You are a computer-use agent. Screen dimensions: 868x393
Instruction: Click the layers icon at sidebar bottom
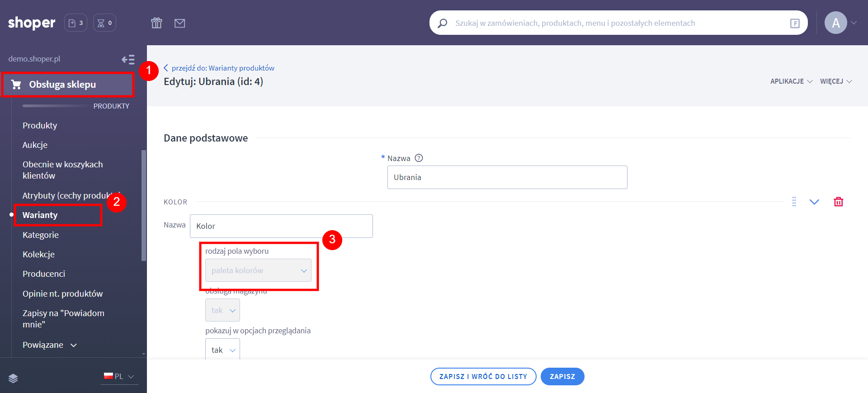coord(13,379)
